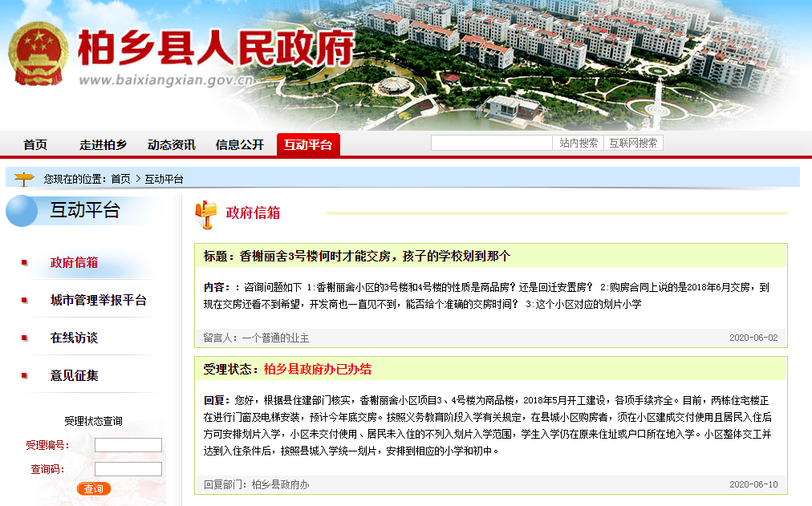
Task: Click the reply date 2020-06-10
Action: click(753, 485)
